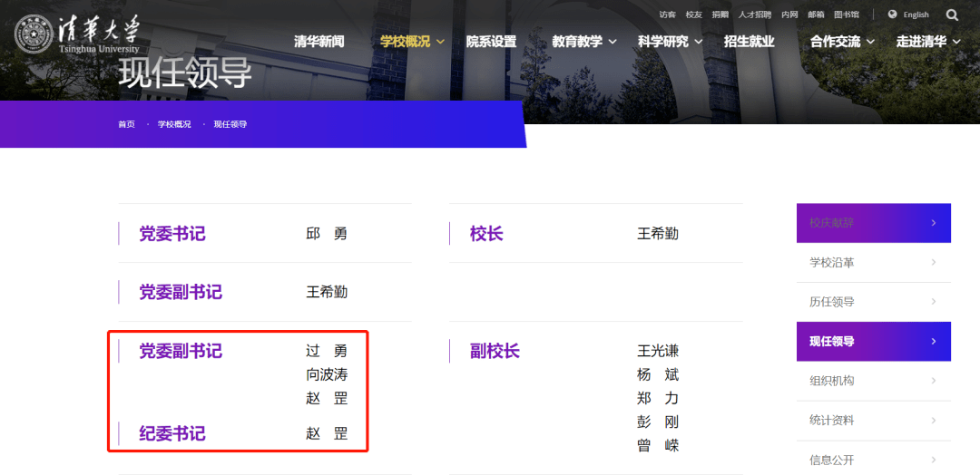980x475 pixels.
Task: Open 信息公开 in the sidebar
Action: click(874, 460)
